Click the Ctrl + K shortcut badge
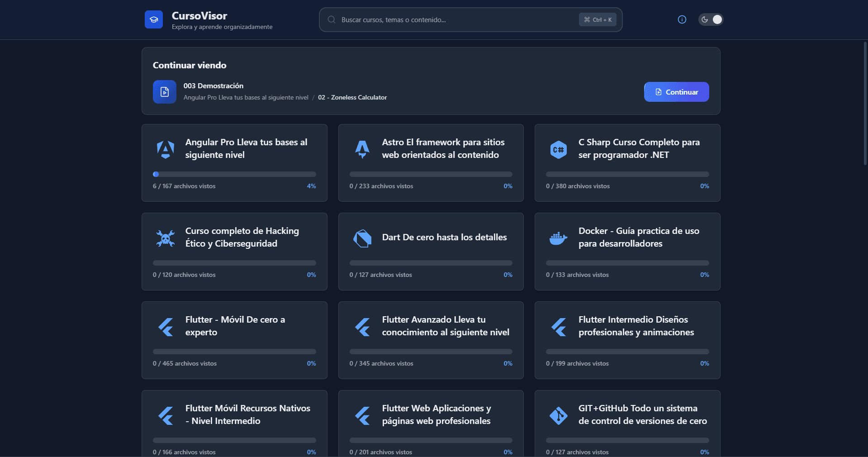868x457 pixels. pyautogui.click(x=598, y=20)
